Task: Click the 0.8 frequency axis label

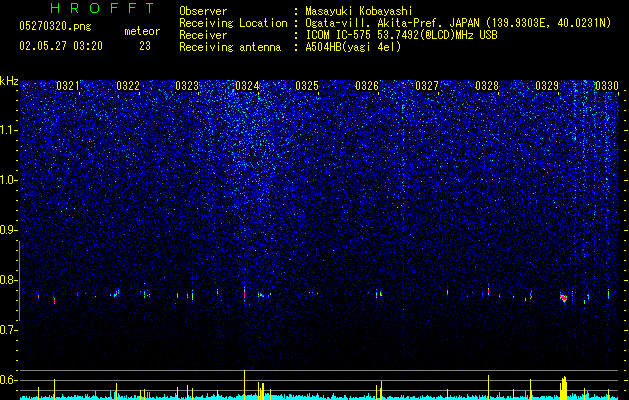Action: [x=9, y=280]
